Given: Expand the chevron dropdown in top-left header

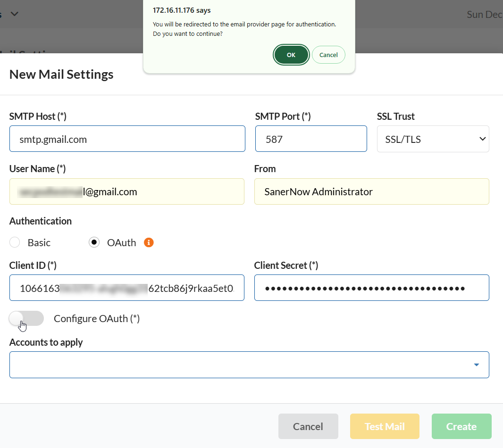Looking at the screenshot, I should coord(14,14).
